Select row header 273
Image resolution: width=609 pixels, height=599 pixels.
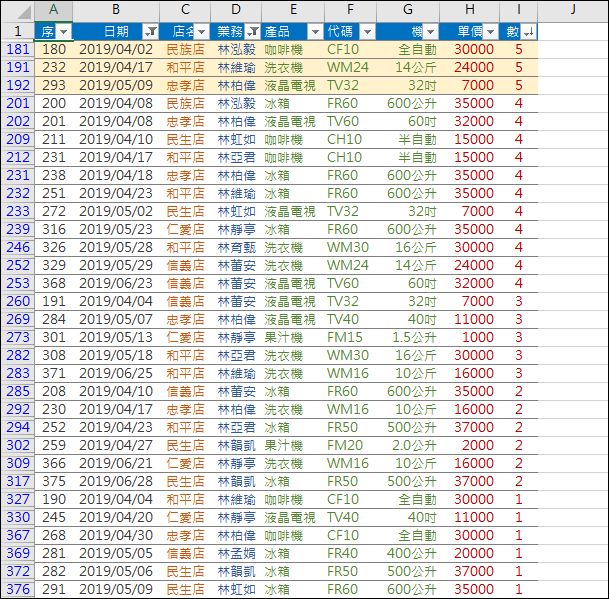coord(18,337)
